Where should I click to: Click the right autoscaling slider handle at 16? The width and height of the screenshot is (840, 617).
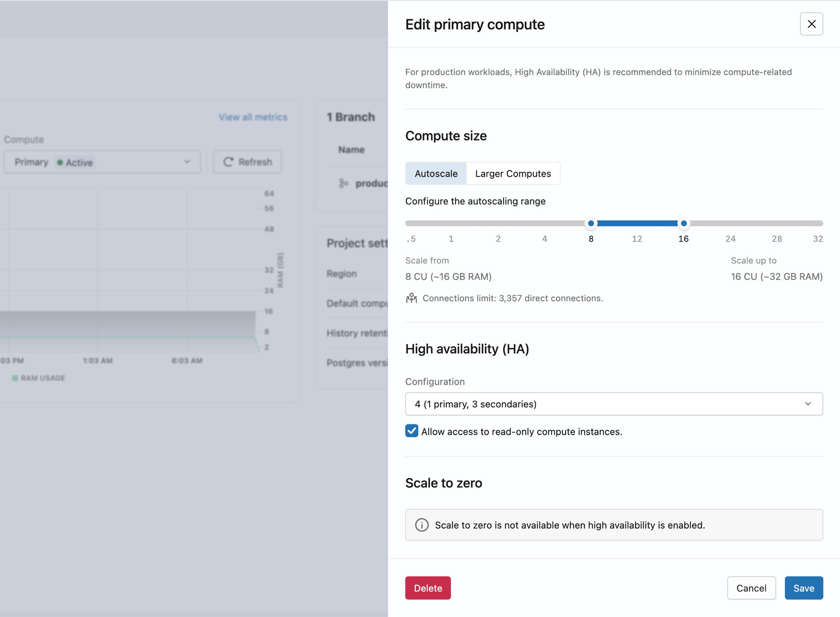[x=683, y=223]
